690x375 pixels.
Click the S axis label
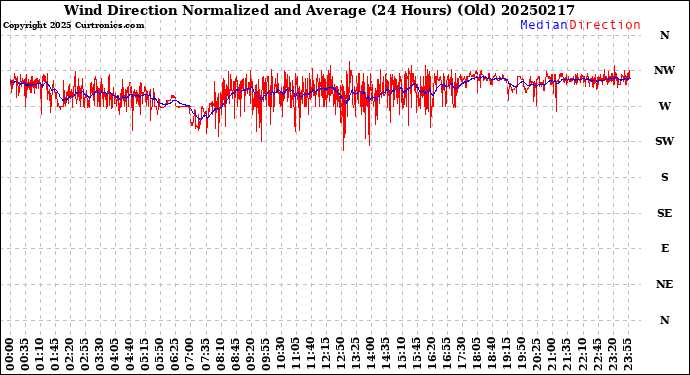point(664,177)
